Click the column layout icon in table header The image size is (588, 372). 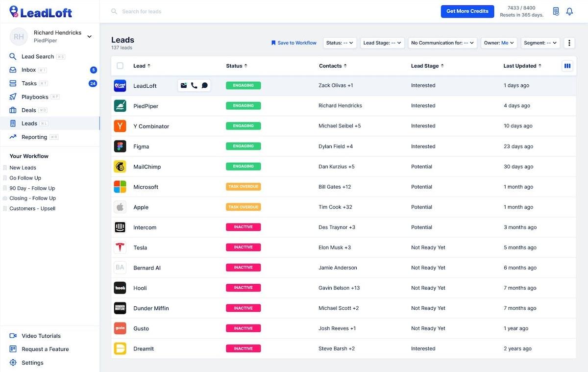click(567, 66)
